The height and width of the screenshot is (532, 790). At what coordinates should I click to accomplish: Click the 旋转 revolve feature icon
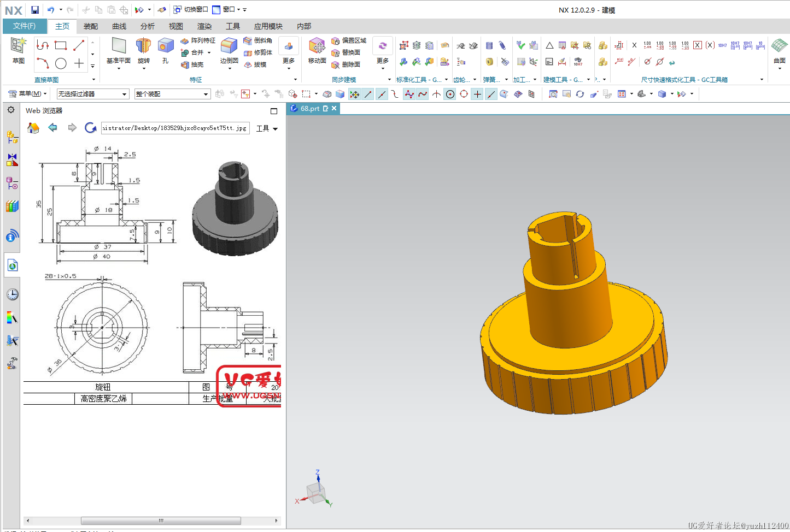tap(144, 45)
